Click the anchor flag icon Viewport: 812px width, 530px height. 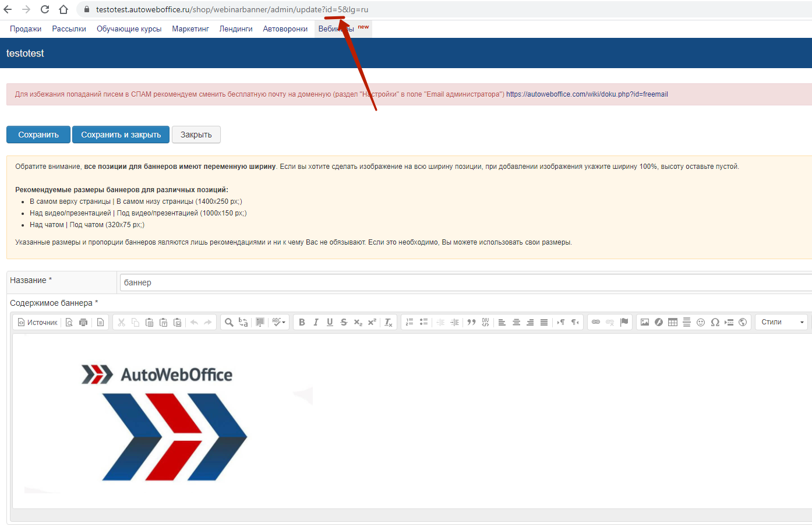tap(624, 322)
